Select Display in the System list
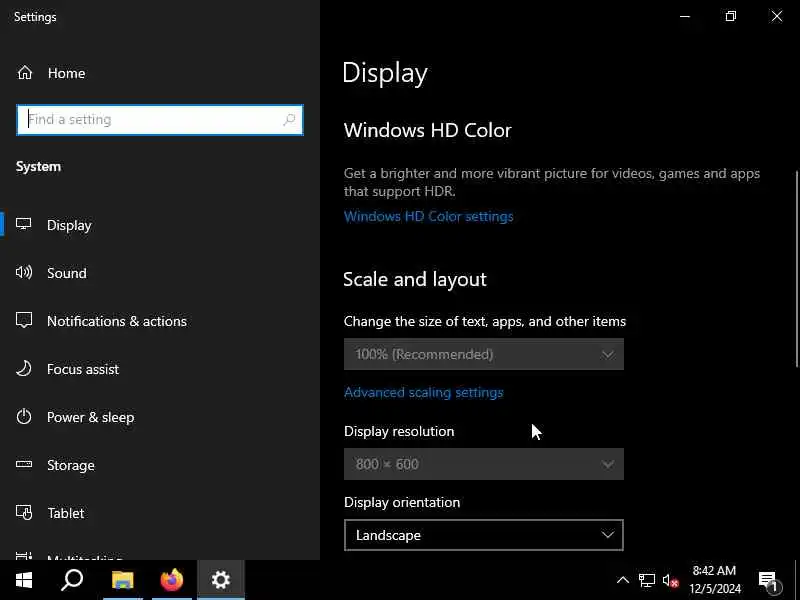800x600 pixels. pos(69,225)
